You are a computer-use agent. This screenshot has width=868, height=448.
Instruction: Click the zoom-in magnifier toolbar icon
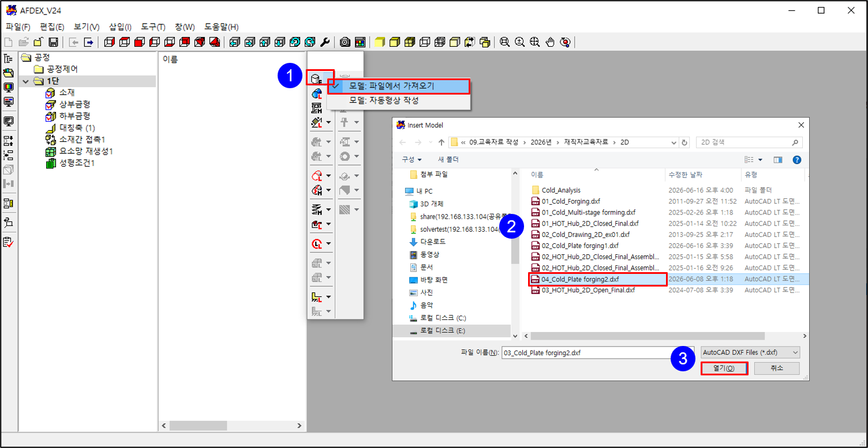(x=520, y=42)
